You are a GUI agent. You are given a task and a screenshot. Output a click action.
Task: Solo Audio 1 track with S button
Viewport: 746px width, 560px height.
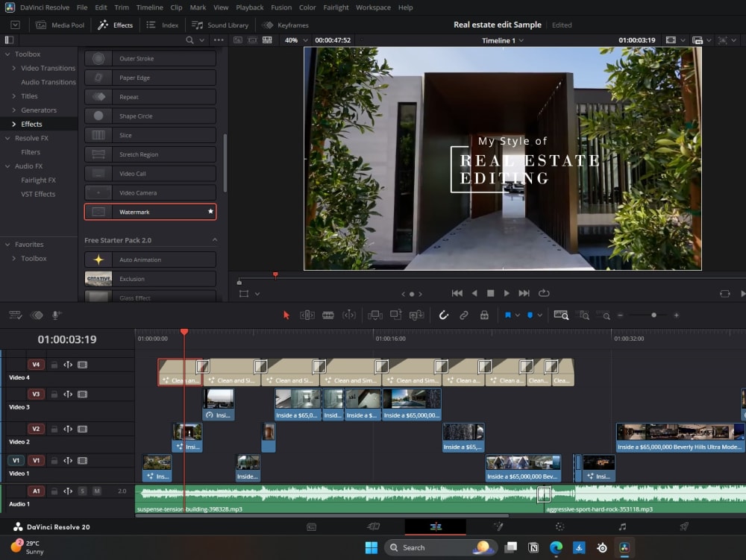(82, 491)
